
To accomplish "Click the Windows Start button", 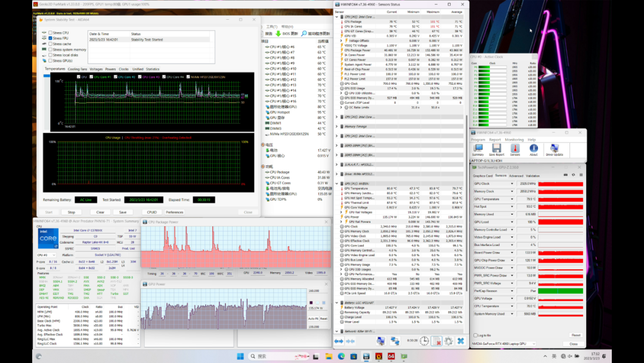I will 240,356.
